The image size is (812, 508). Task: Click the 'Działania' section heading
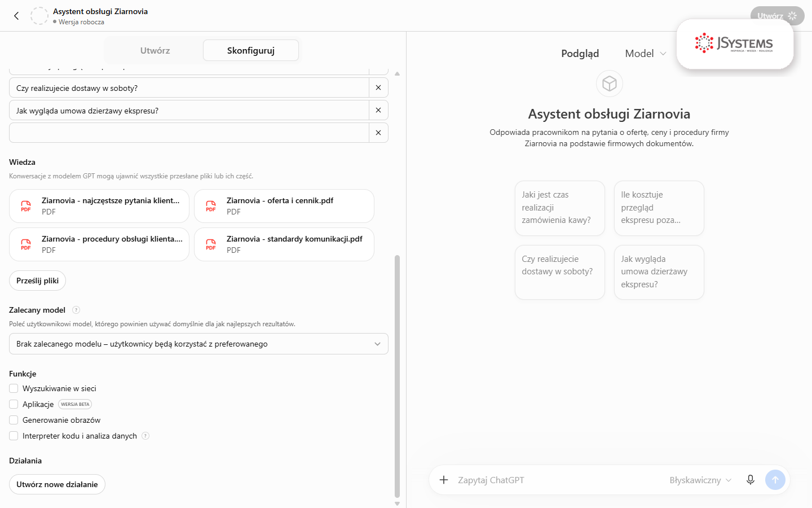[x=25, y=461]
